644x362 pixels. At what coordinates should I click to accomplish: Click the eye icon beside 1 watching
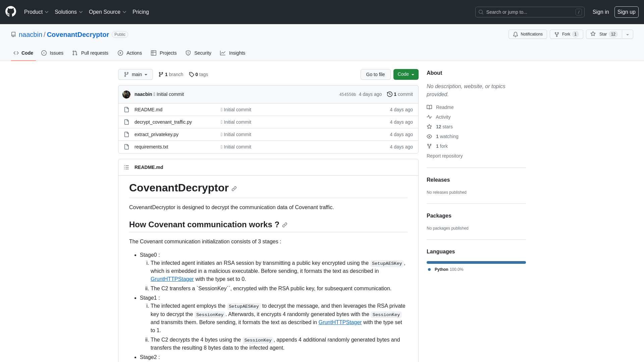pyautogui.click(x=429, y=136)
